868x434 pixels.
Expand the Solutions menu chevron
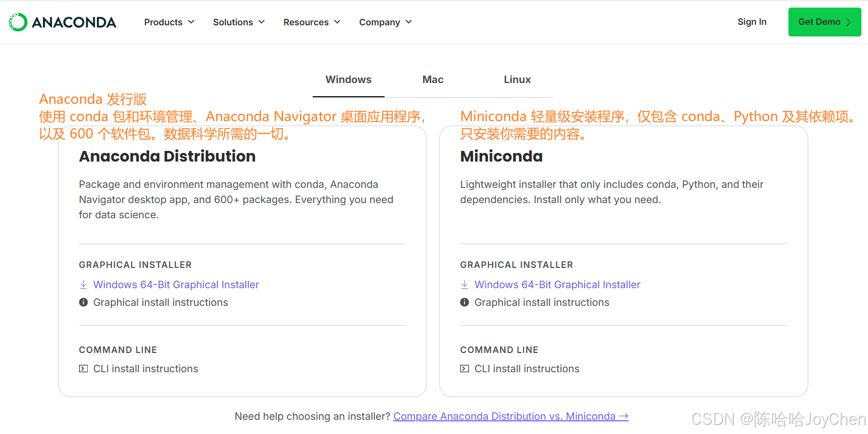click(x=261, y=22)
